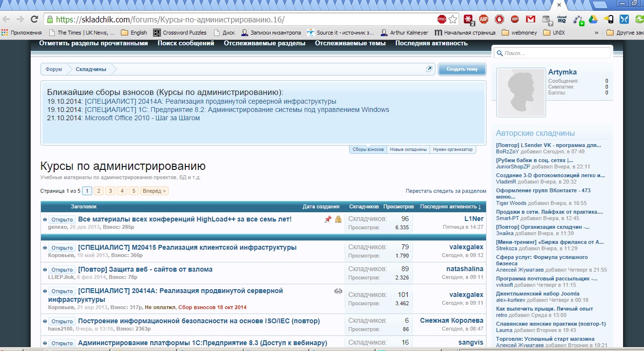Click the cloudHQ extension icon
This screenshot has width=644, height=351.
562,19
